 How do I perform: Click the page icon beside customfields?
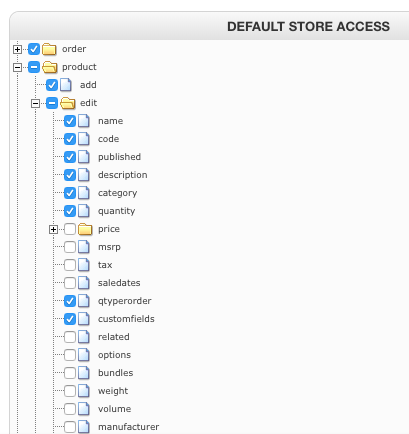(x=84, y=319)
